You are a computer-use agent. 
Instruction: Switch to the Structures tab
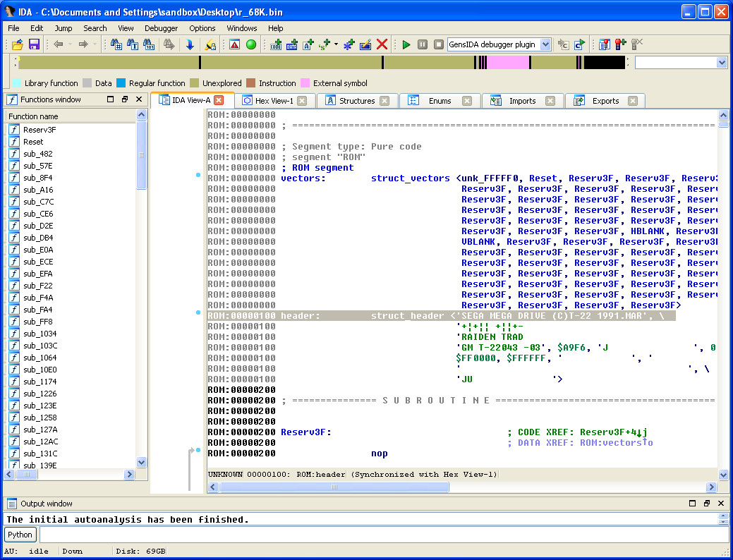coord(356,101)
